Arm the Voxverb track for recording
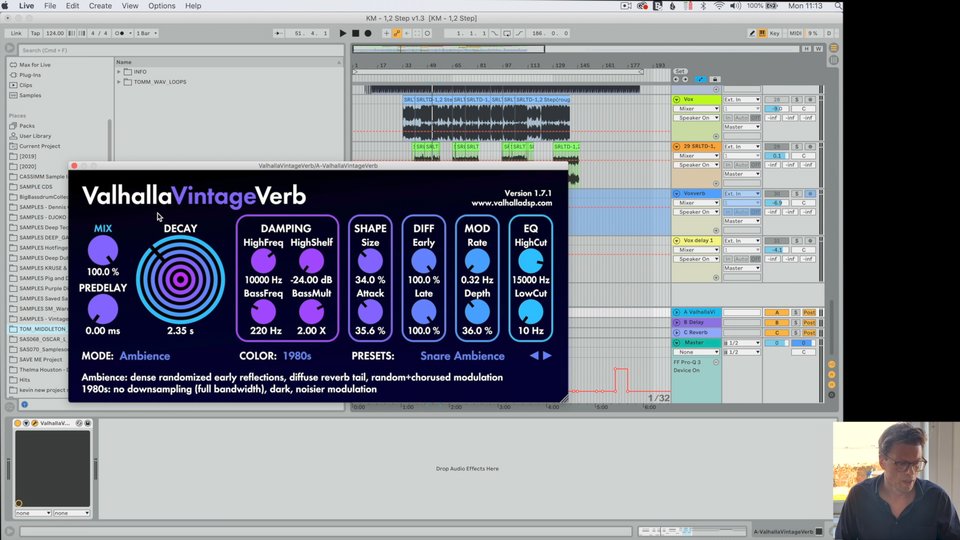 point(810,193)
